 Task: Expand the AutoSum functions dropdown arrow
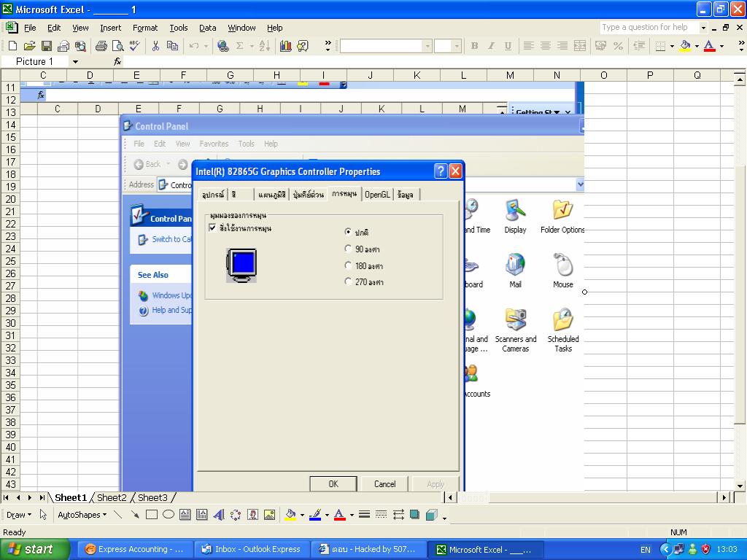point(252,46)
